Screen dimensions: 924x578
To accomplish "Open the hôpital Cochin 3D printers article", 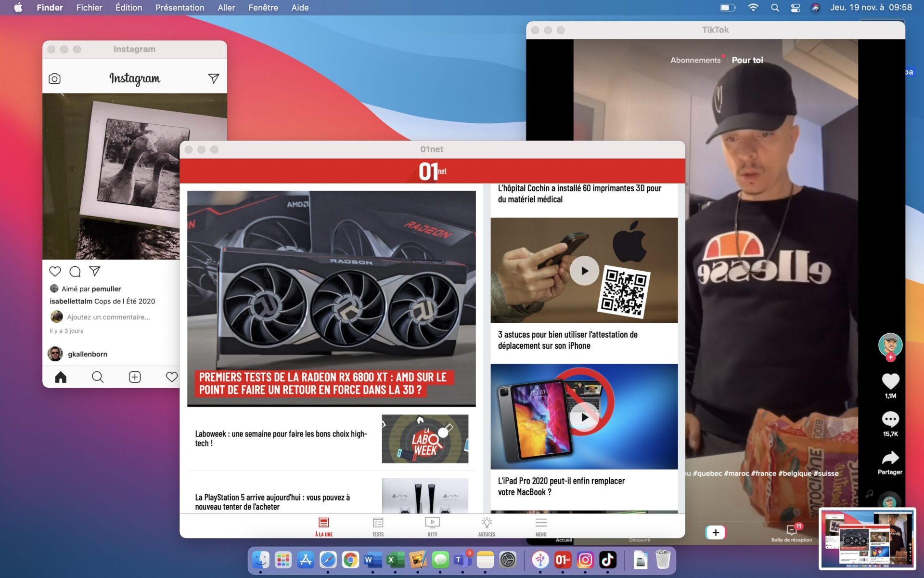I will point(579,194).
